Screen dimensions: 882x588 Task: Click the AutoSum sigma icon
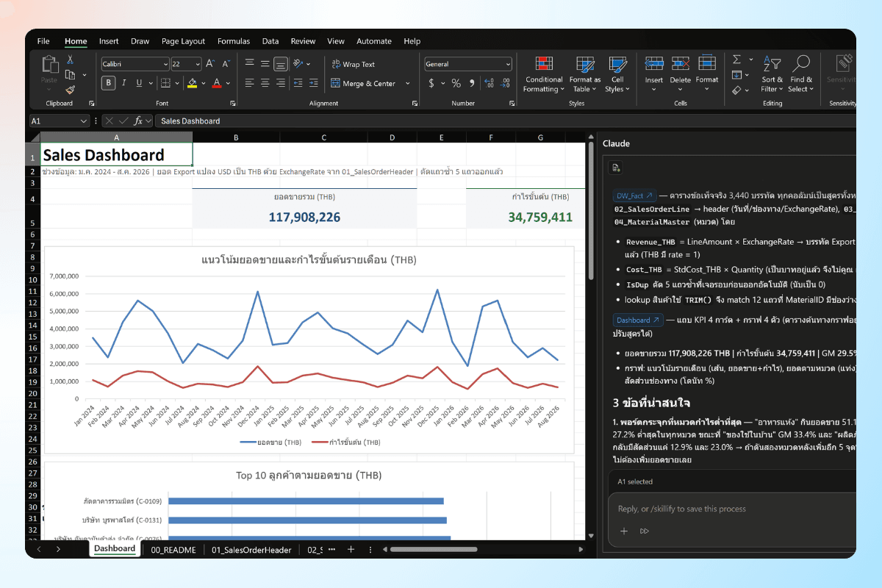click(736, 60)
